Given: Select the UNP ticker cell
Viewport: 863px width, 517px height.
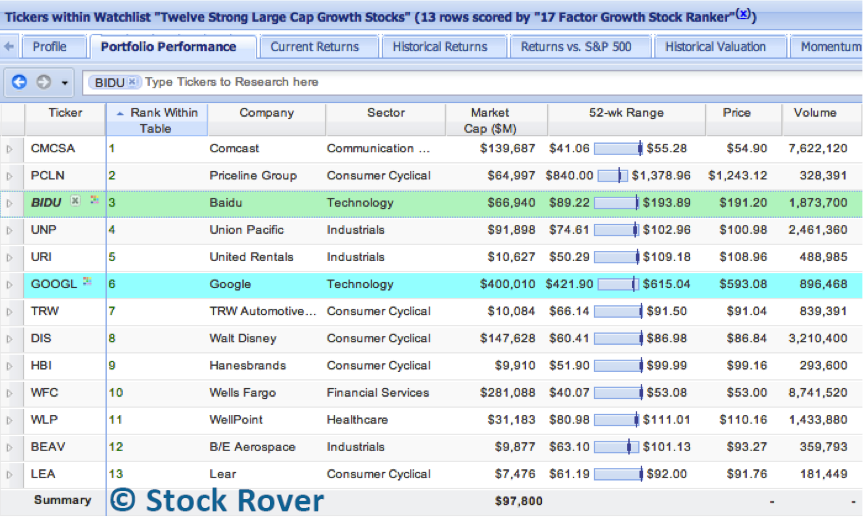Looking at the screenshot, I should point(65,230).
